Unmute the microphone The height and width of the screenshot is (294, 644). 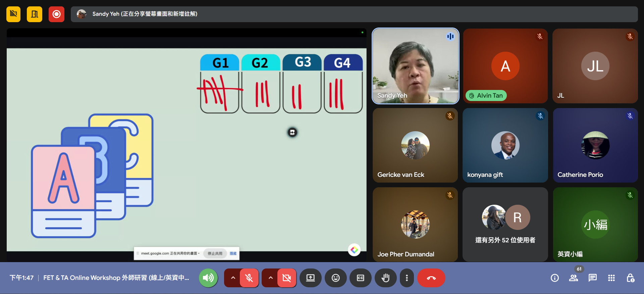[x=249, y=278]
